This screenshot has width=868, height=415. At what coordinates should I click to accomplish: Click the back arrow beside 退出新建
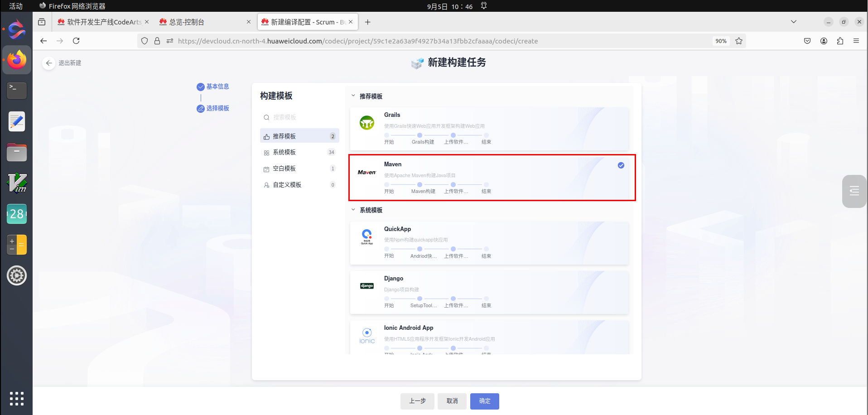pyautogui.click(x=49, y=63)
